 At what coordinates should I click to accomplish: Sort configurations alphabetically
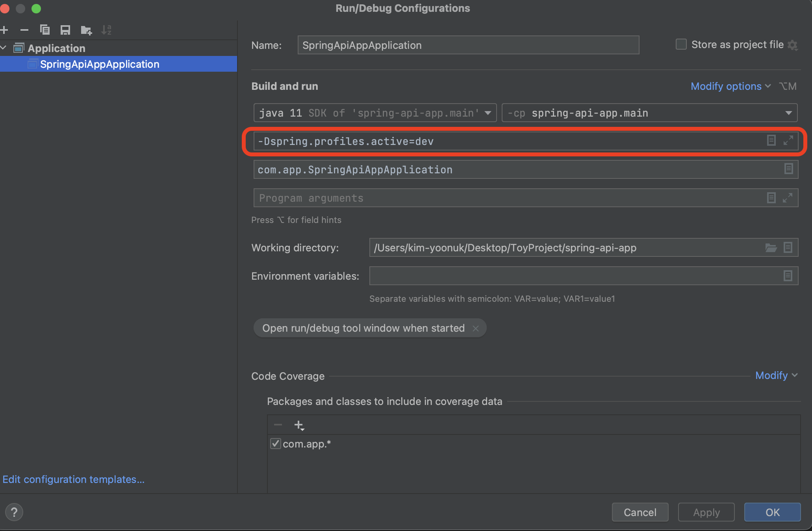[106, 30]
